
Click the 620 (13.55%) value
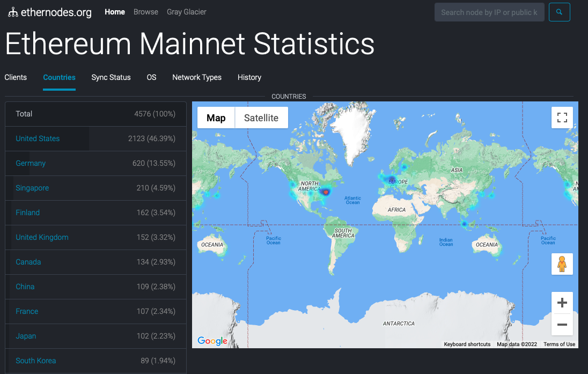[x=154, y=163]
